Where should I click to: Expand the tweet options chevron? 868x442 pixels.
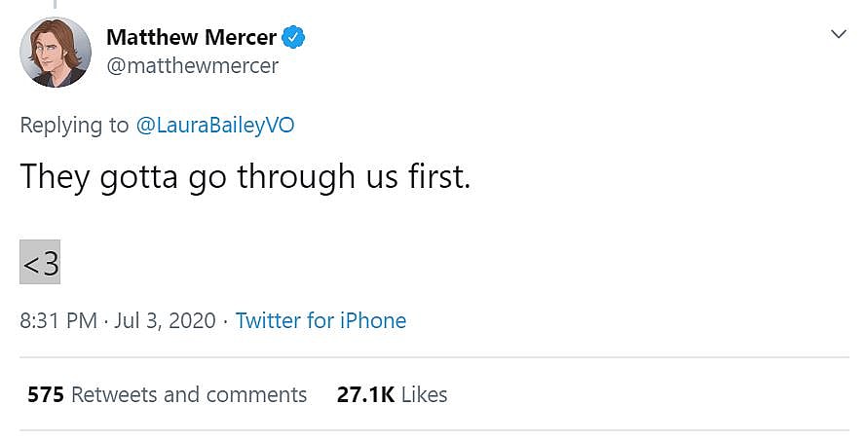(x=838, y=35)
